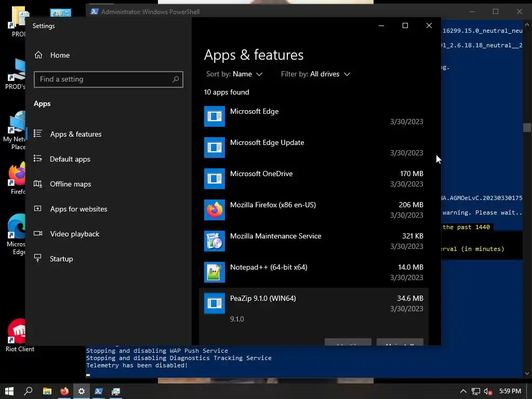Click the Apps & features page heading
This screenshot has height=399, width=532.
tap(254, 55)
